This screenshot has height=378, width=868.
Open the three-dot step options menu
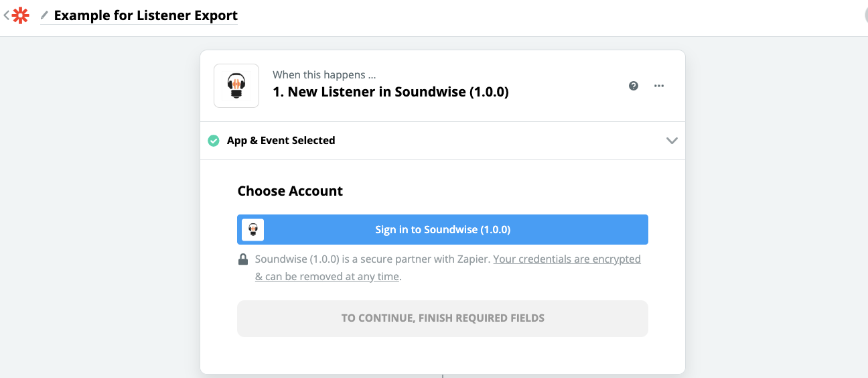point(659,86)
